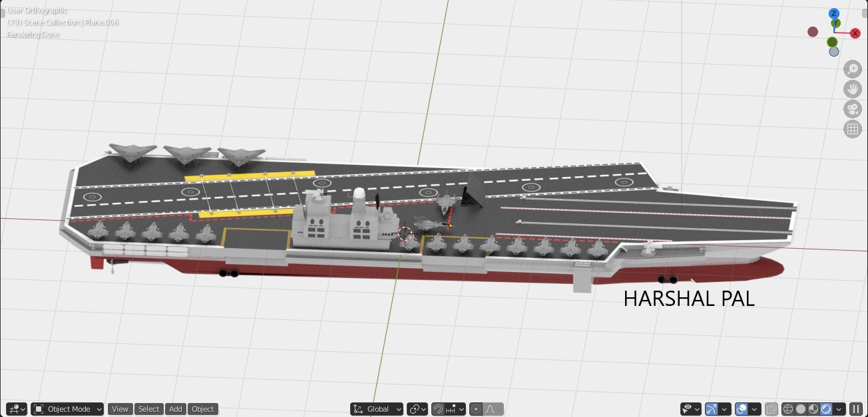This screenshot has height=417, width=868.
Task: Enable snapping with the magnet icon
Action: pyautogui.click(x=439, y=409)
